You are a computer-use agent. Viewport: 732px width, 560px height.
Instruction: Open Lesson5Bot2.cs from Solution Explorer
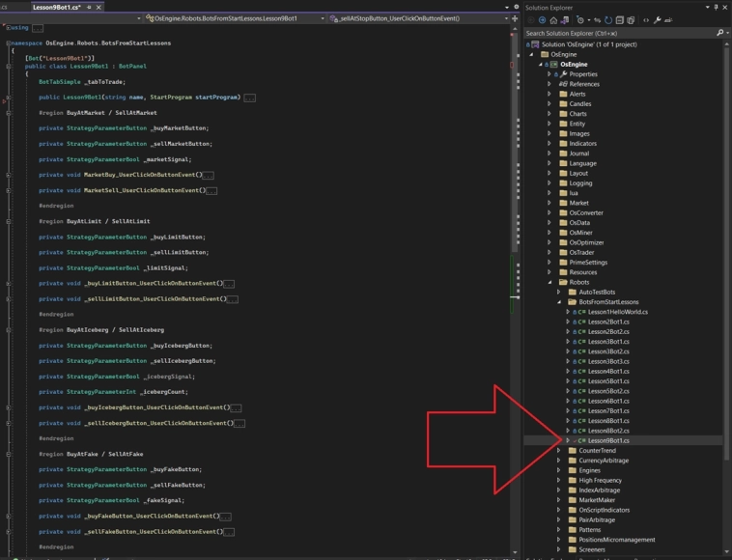(x=607, y=391)
